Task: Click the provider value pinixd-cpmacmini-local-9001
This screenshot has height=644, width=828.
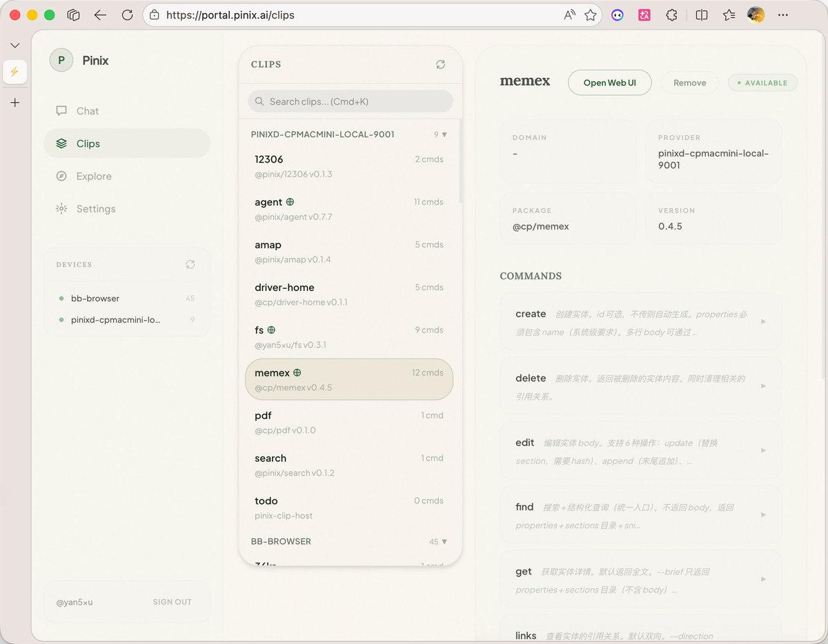Action: tap(713, 159)
